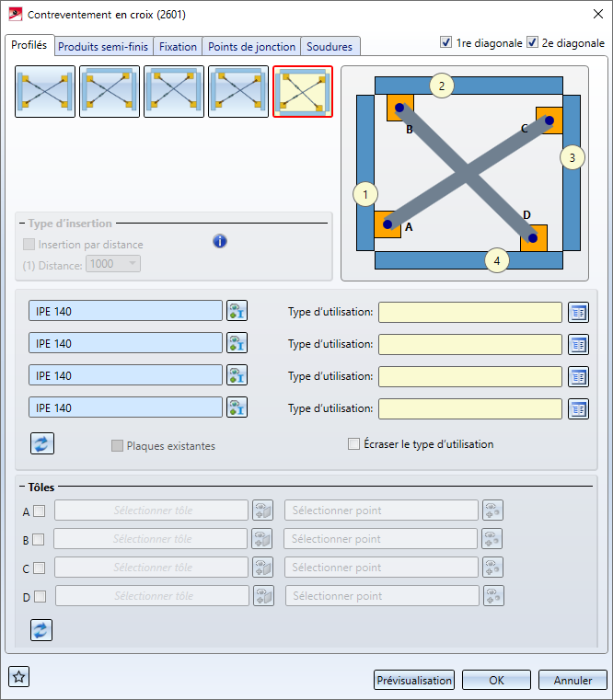Pick profile icon beside first IPE 140 field
Screen dimensions: 613x700
point(237,311)
